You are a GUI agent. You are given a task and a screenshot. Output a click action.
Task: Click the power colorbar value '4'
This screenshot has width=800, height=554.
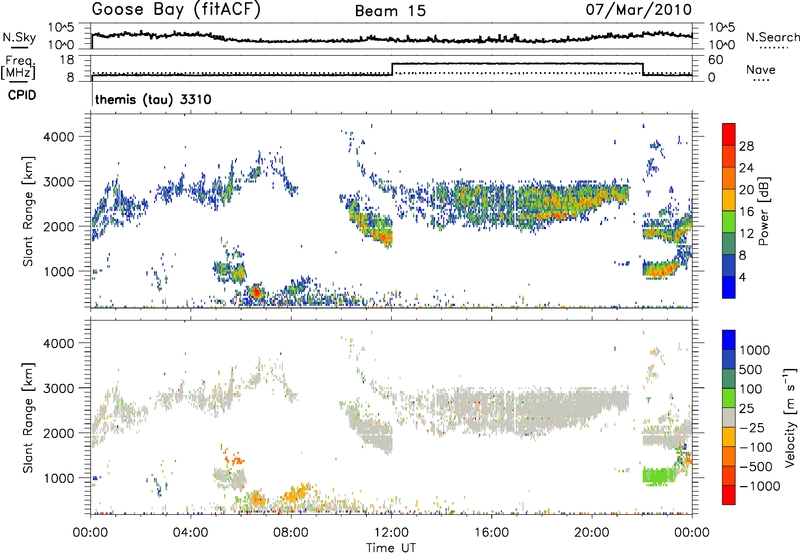click(742, 277)
